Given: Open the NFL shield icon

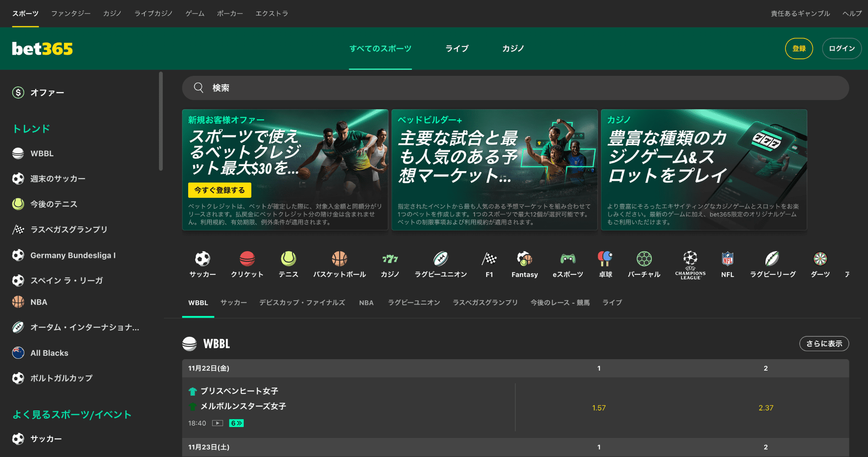Looking at the screenshot, I should tap(728, 258).
